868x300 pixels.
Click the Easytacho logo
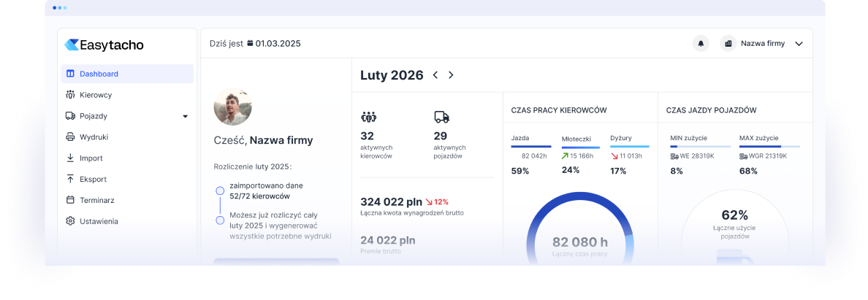click(x=104, y=45)
